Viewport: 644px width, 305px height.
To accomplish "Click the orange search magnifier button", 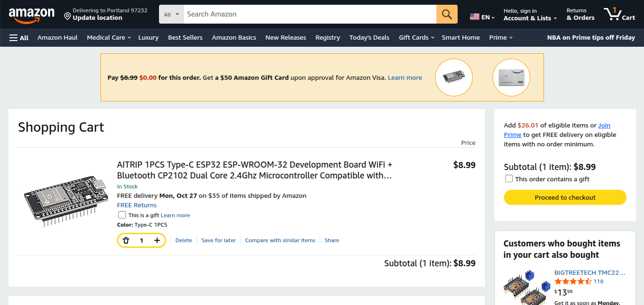I will (447, 14).
